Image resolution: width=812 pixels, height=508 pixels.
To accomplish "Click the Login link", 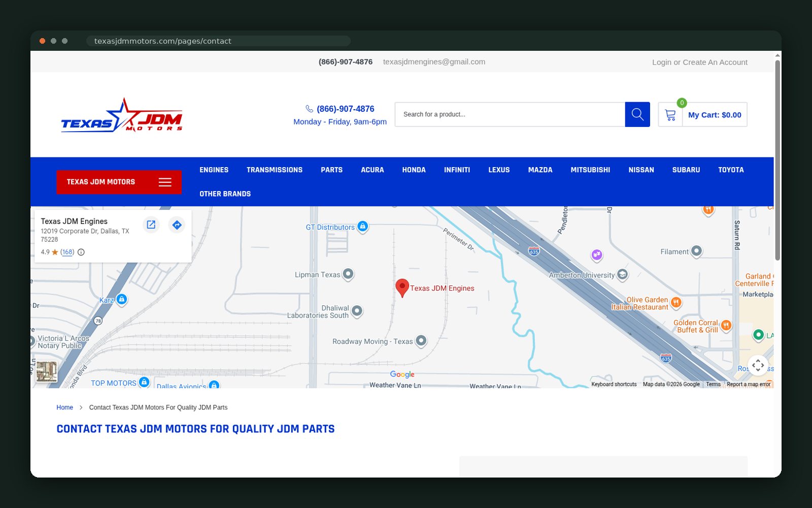I will [x=662, y=62].
